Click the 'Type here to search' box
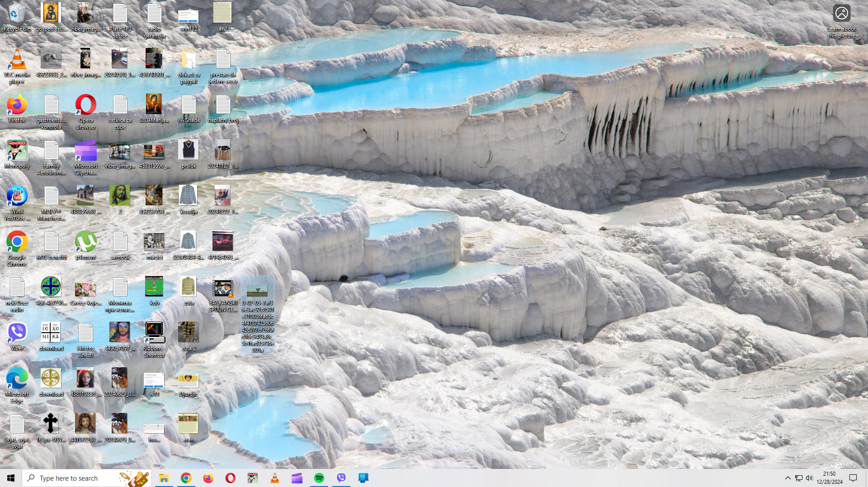The height and width of the screenshot is (487, 868). pos(87,478)
